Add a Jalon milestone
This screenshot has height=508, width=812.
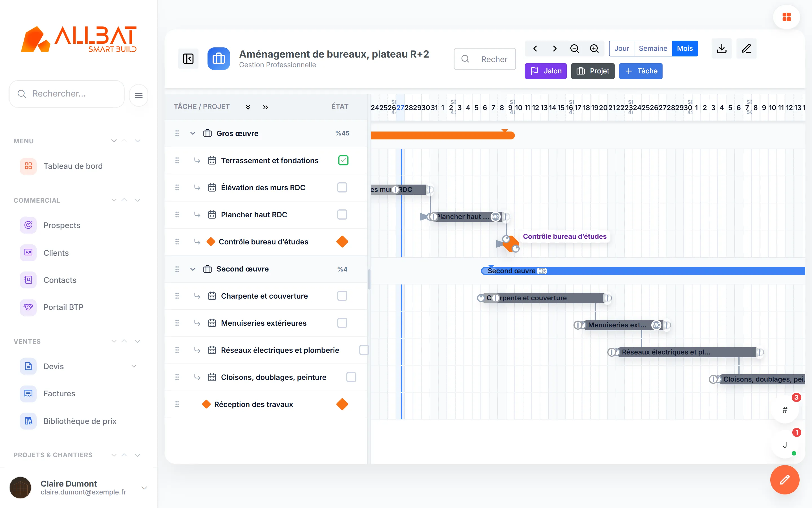click(x=546, y=71)
